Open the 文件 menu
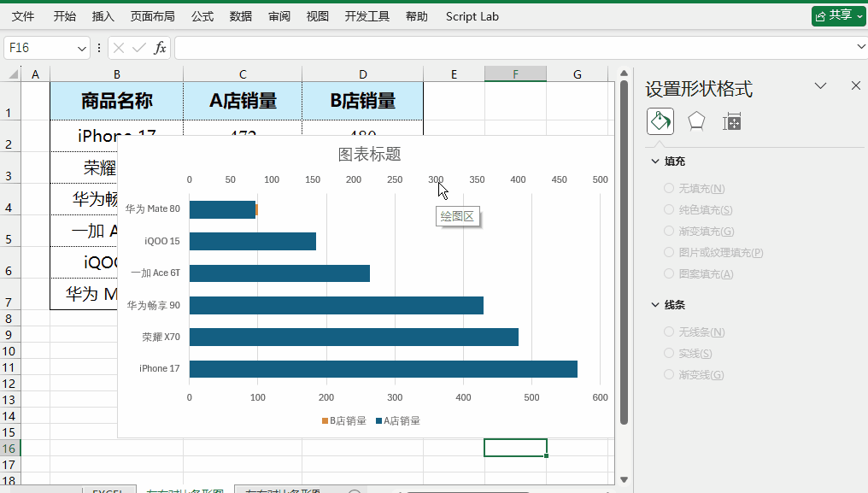This screenshot has width=868, height=493. coord(23,16)
